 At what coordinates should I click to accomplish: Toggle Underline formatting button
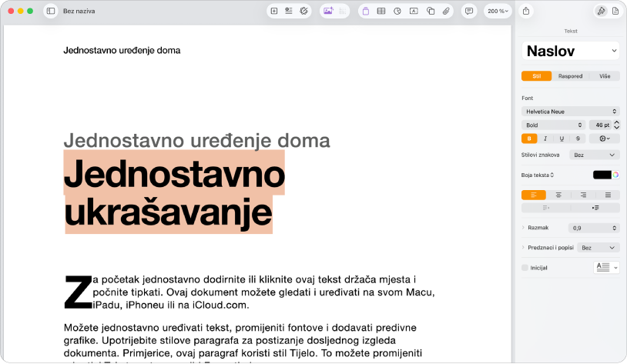click(562, 139)
